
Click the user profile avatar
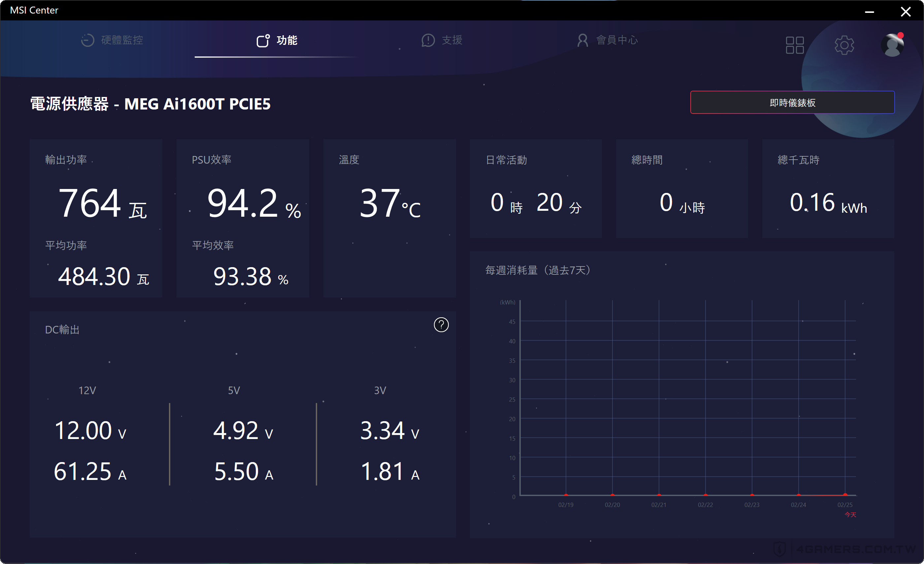pyautogui.click(x=893, y=45)
